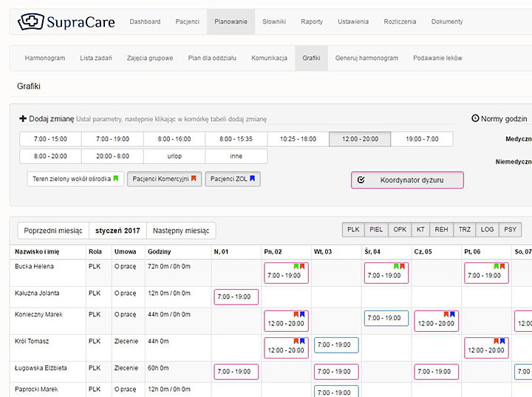This screenshot has width=532, height=397.
Task: Toggle the REH role filter
Action: [441, 230]
